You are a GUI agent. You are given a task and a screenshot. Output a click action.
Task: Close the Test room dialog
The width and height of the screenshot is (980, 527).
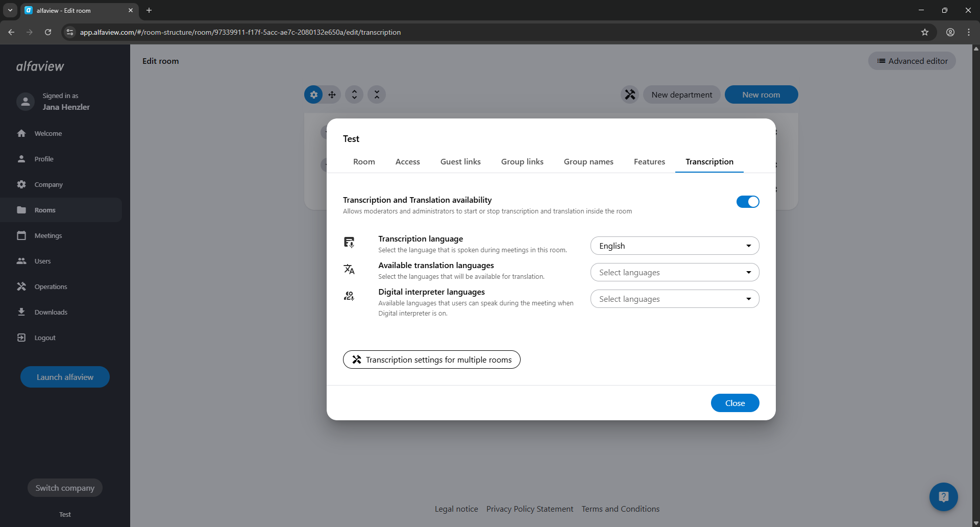point(734,403)
